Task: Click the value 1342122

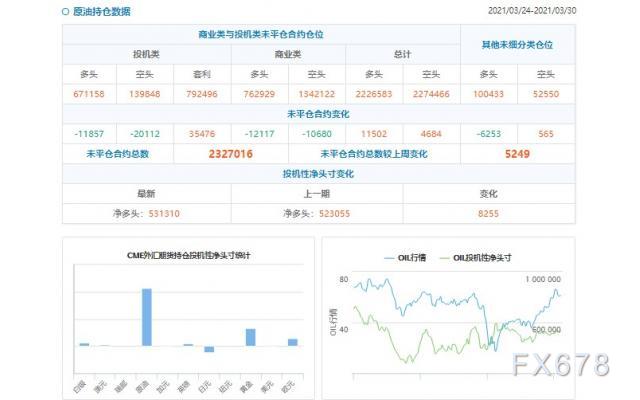Action: click(x=316, y=94)
